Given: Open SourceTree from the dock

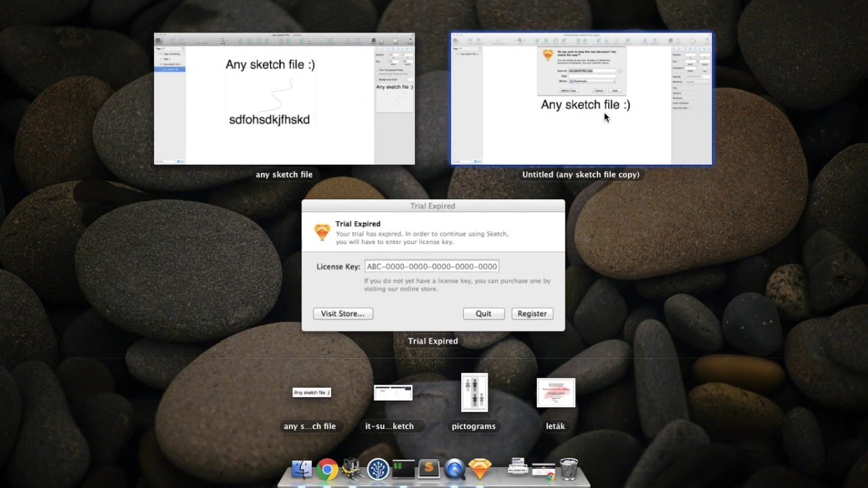Looking at the screenshot, I should pyautogui.click(x=378, y=470).
